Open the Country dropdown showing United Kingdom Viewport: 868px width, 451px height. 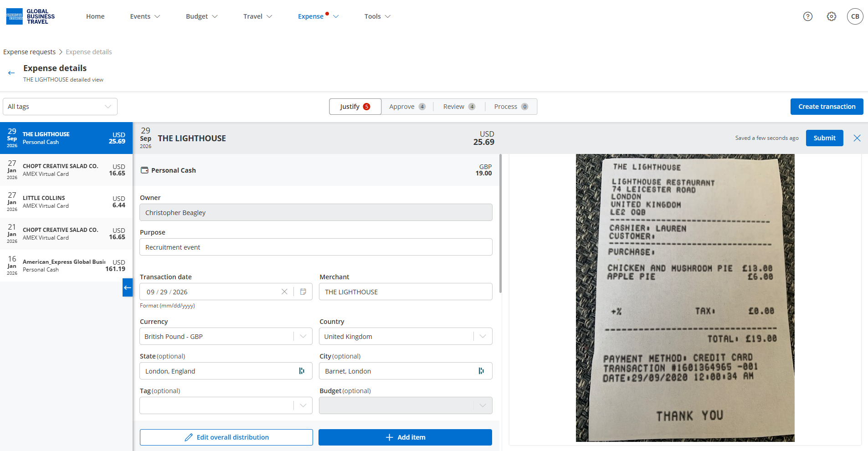(x=406, y=336)
